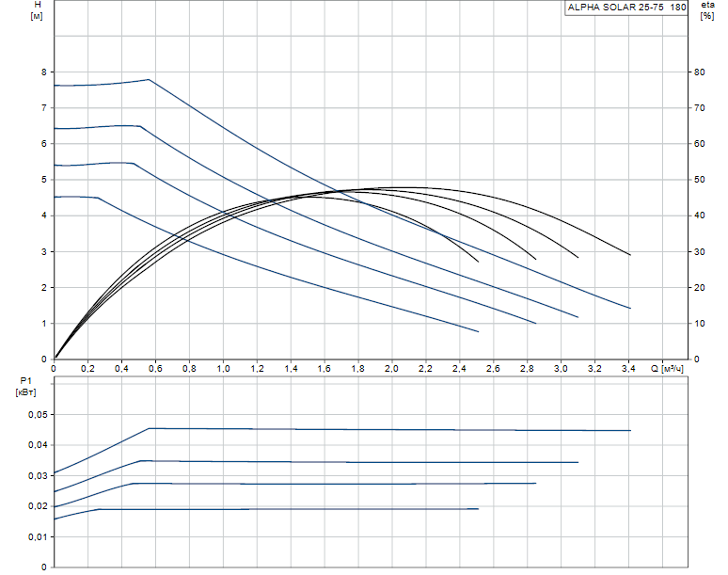Click the right end of the longest efficiency curve
Viewport: 728px width, 575px height.
pos(630,255)
